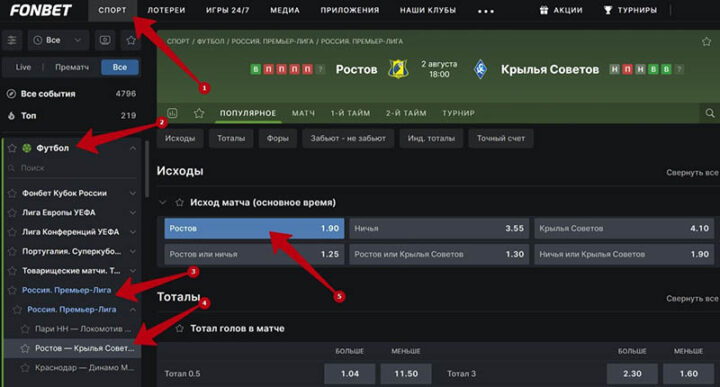Open the Лотереи top menu

tap(166, 10)
